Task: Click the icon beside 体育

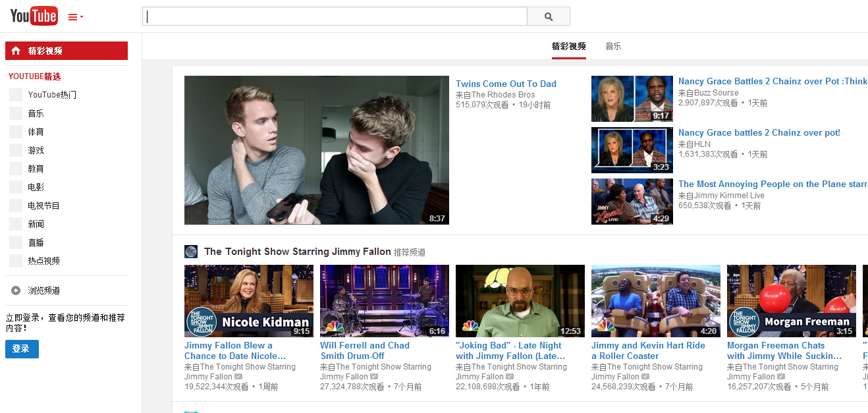Action: [x=16, y=132]
